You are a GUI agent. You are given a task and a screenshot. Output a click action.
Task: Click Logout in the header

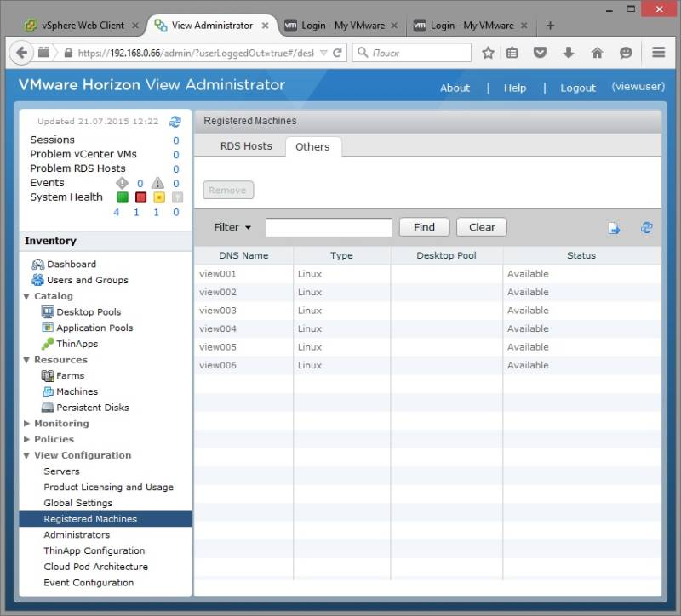coord(578,88)
